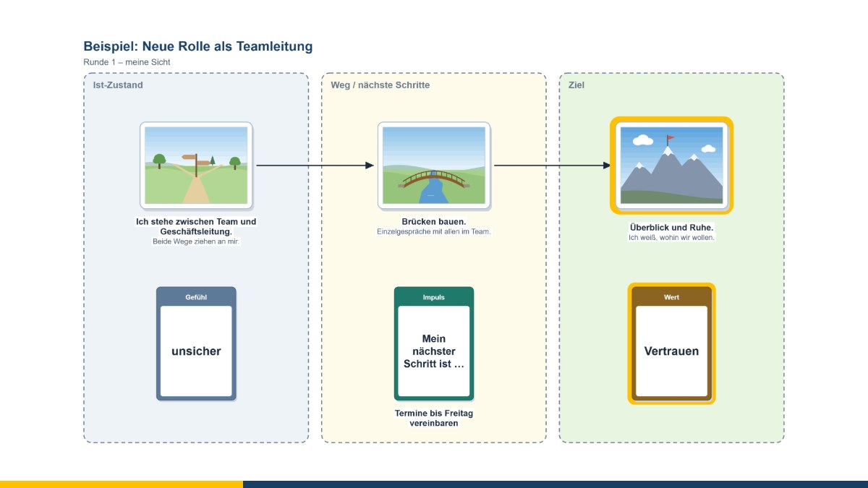Select the bridge over river picture card
868x488 pixels.
click(434, 166)
